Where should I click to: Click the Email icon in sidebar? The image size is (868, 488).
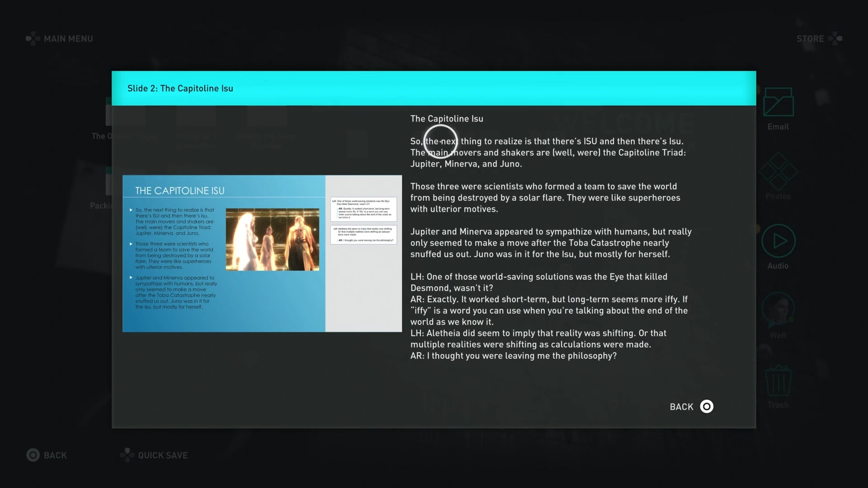(778, 103)
